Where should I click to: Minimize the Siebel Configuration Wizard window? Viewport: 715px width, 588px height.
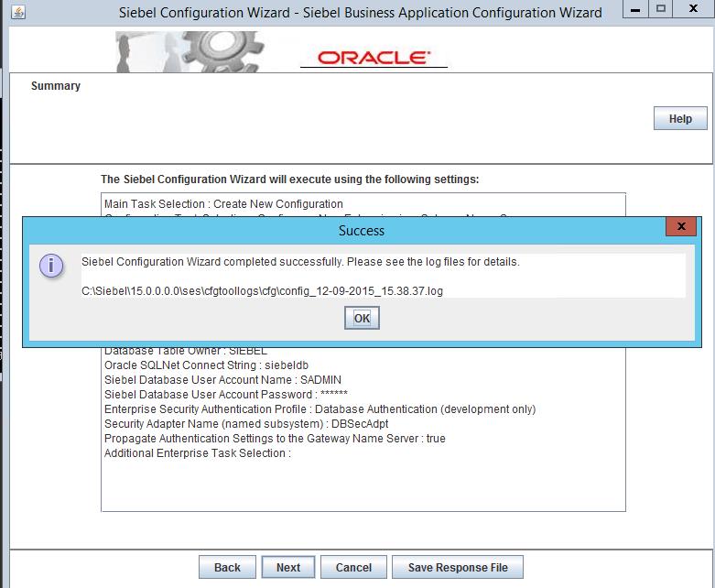coord(635,11)
